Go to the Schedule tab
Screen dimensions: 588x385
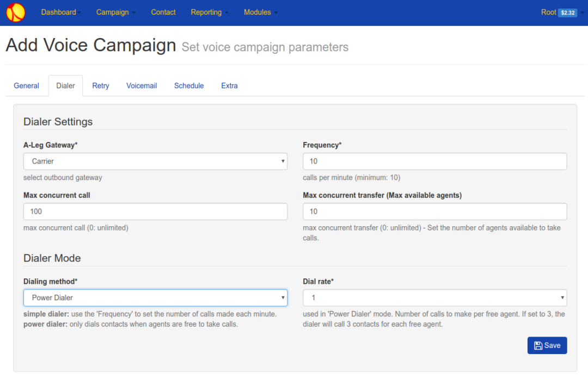point(189,85)
